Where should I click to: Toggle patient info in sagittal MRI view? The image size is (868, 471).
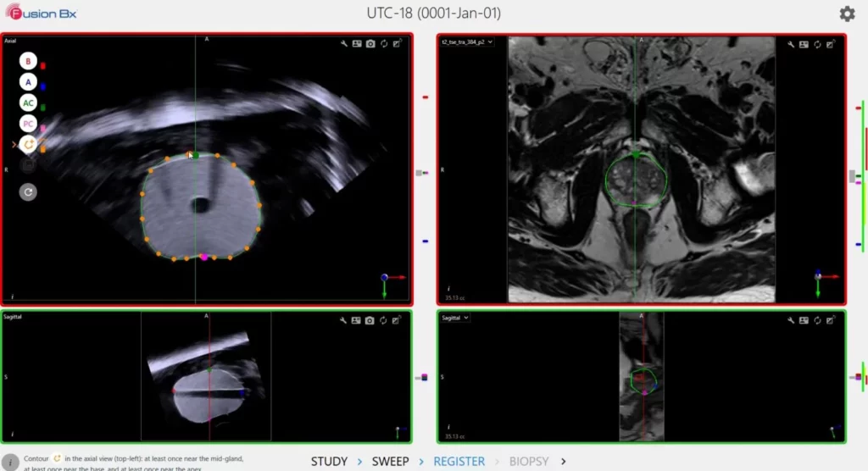coord(804,320)
